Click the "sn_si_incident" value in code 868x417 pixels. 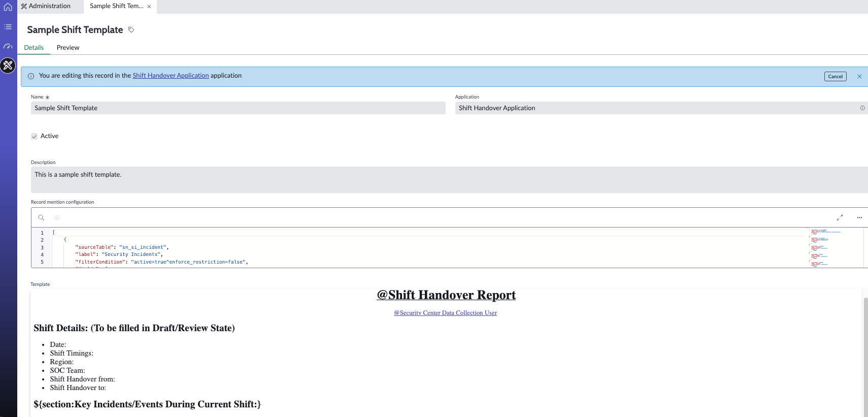143,247
